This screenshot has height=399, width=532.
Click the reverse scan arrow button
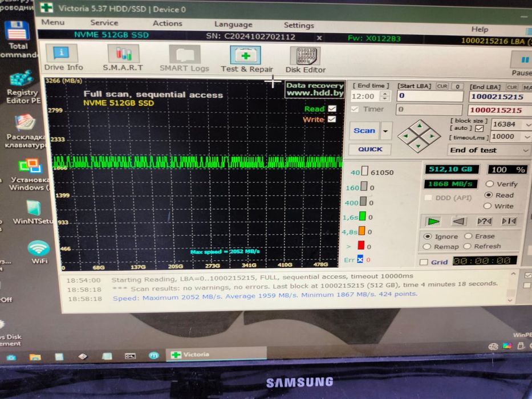458,222
